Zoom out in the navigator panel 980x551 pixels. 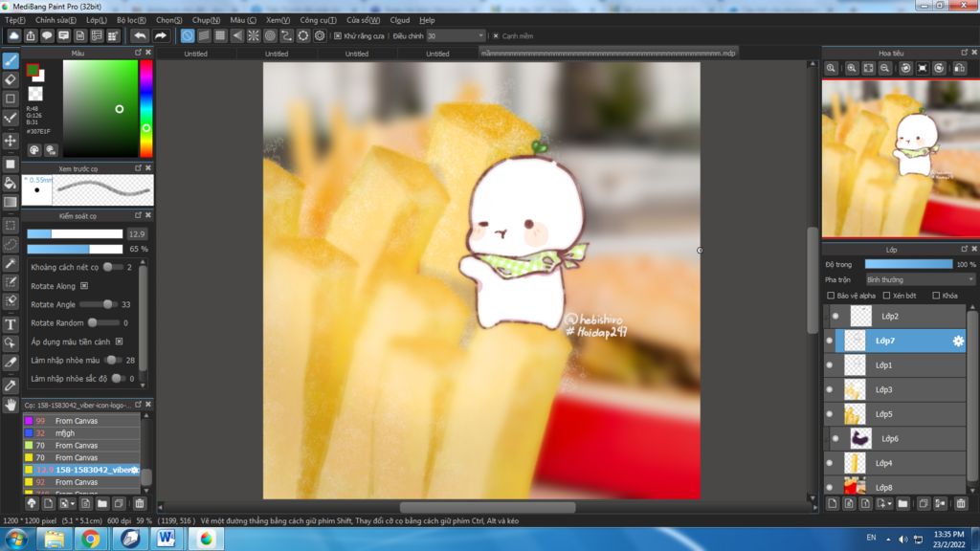click(x=885, y=68)
